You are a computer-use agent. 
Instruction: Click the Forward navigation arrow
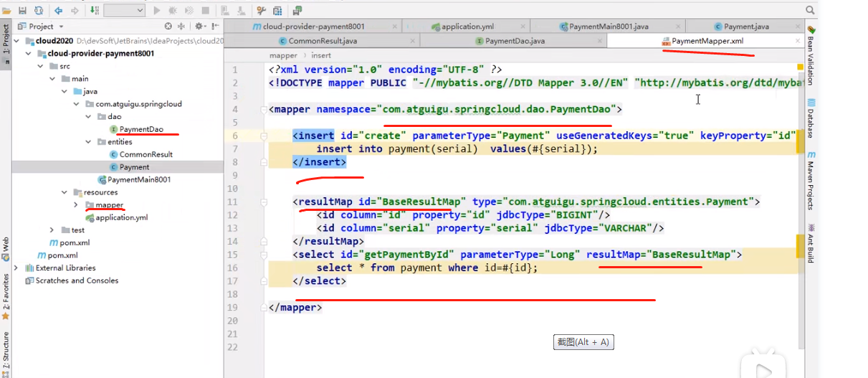75,11
